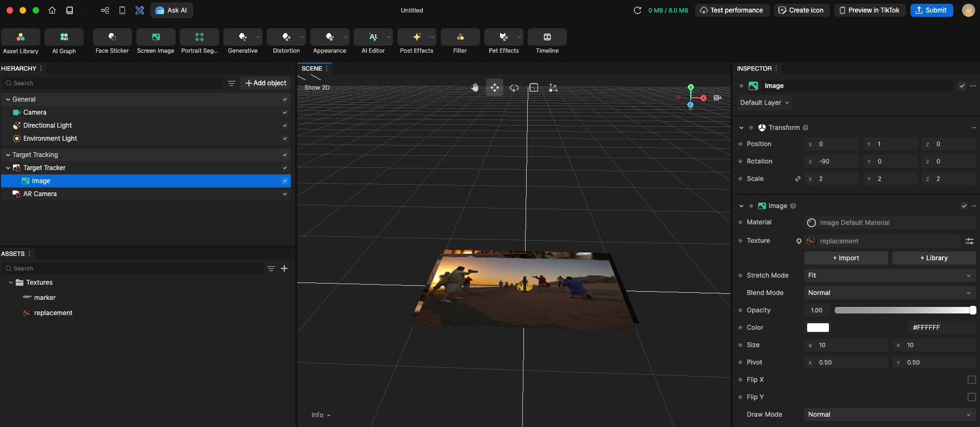Select the move tool in scene

(x=495, y=87)
